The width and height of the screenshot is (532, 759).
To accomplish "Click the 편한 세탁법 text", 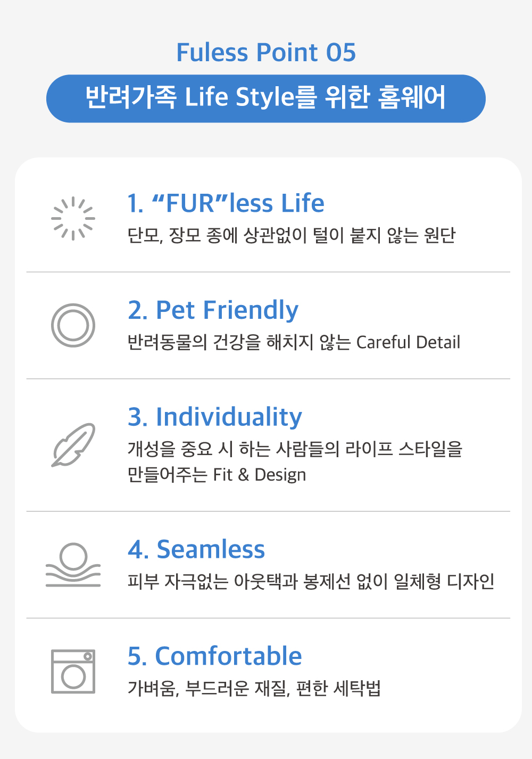I will pos(338,688).
